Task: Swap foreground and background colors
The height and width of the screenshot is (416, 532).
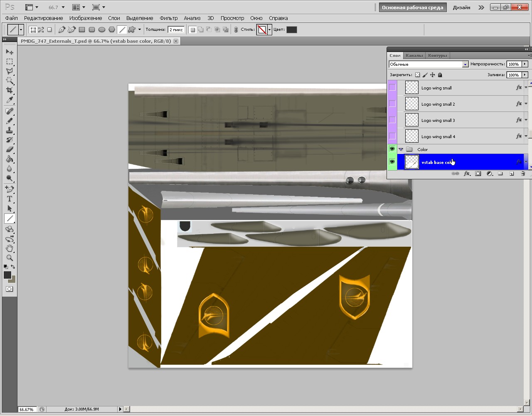Action: pyautogui.click(x=13, y=267)
